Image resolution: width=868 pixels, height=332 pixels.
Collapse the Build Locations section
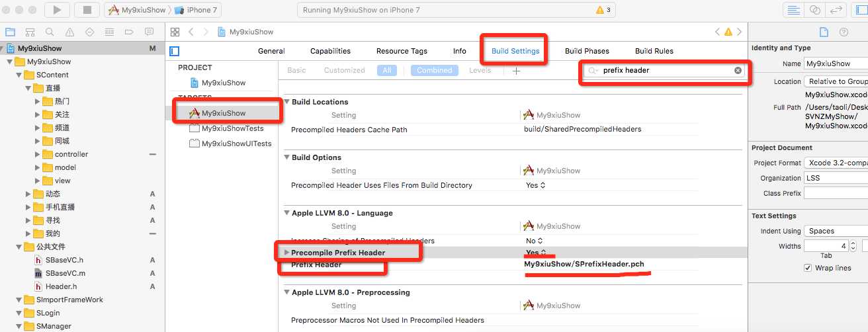click(x=286, y=102)
